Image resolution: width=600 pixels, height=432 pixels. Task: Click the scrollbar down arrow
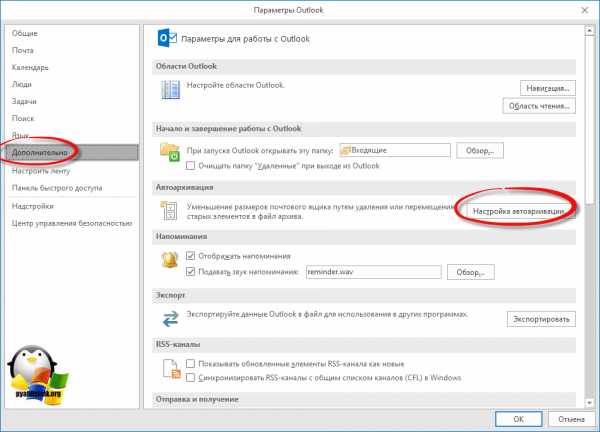(589, 403)
